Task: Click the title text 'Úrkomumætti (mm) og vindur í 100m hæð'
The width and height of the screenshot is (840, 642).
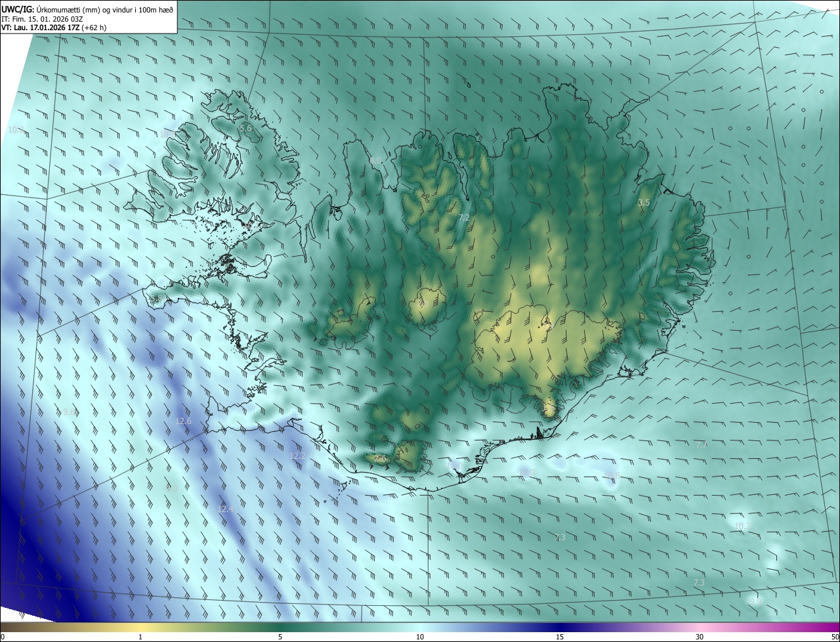Action: 105,9
